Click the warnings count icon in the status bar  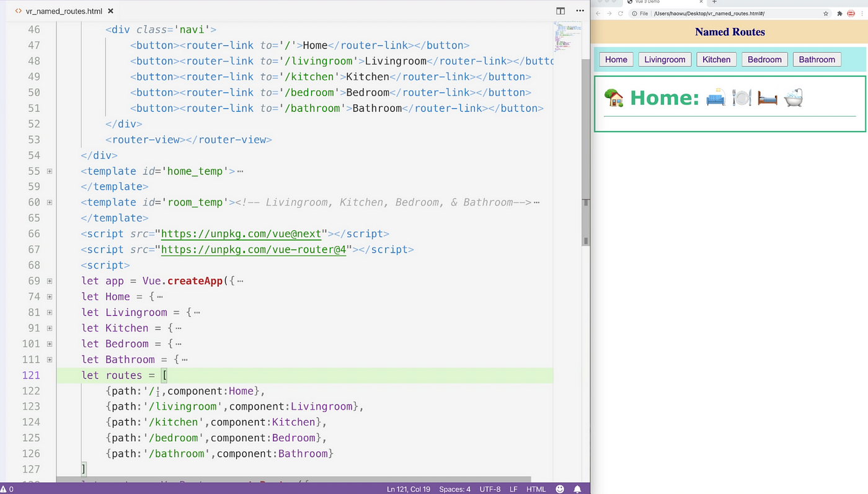click(x=6, y=489)
